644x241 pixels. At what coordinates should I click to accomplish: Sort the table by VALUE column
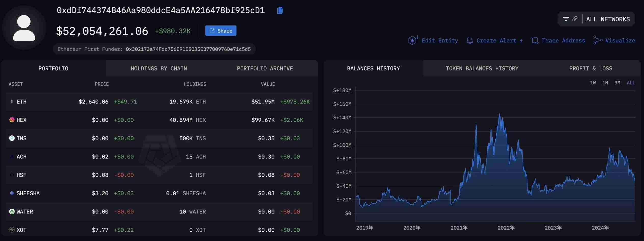pos(268,84)
